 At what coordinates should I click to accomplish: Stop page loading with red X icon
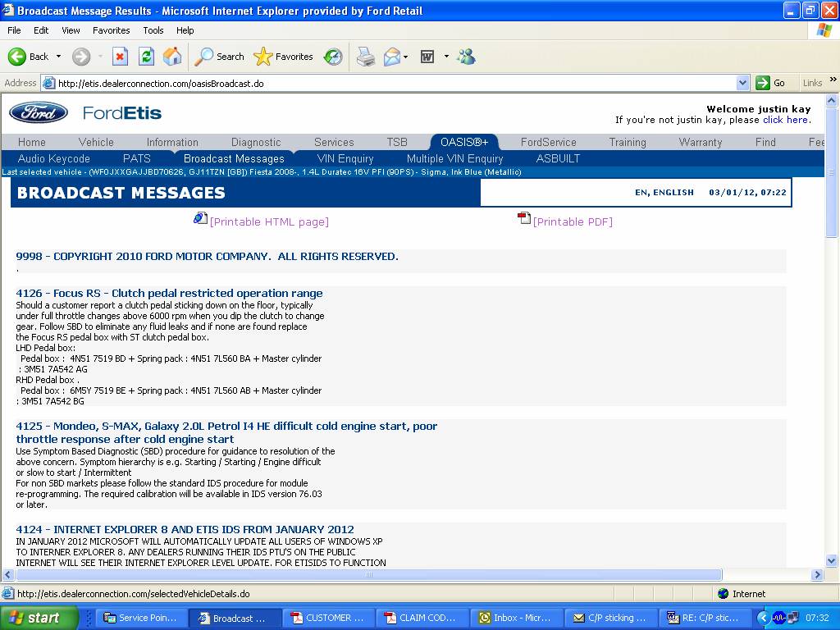click(120, 57)
